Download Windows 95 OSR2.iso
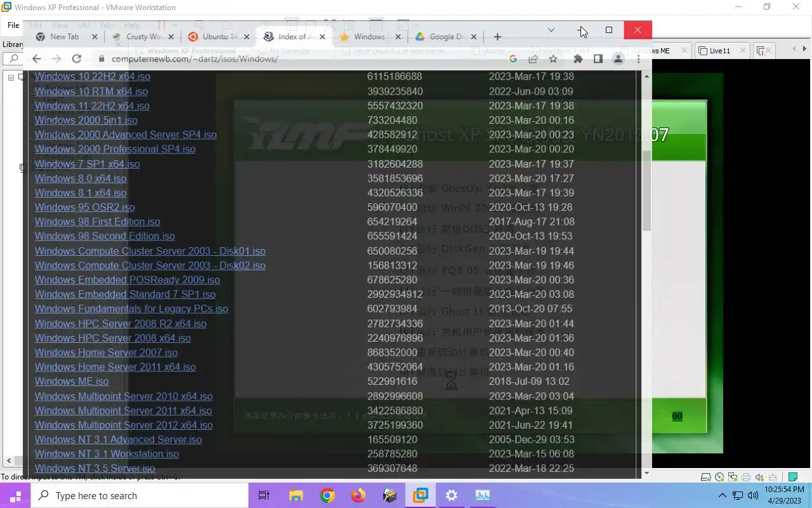812x508 pixels. coord(84,207)
